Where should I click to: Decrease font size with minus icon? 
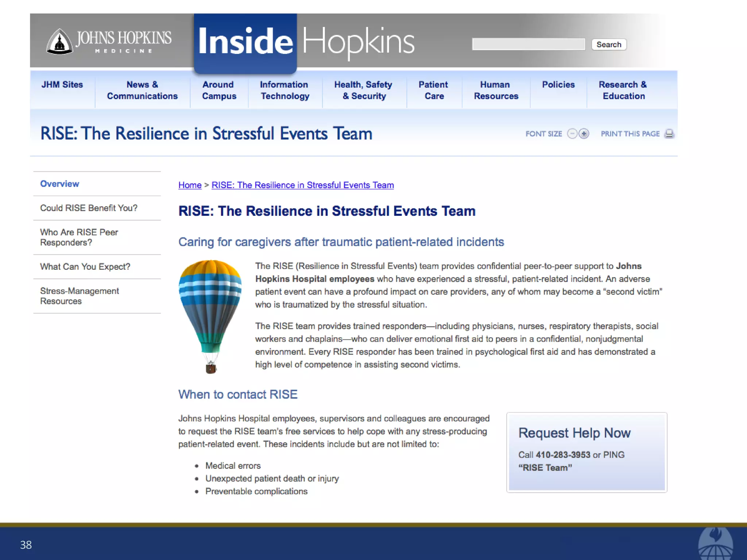pos(572,134)
